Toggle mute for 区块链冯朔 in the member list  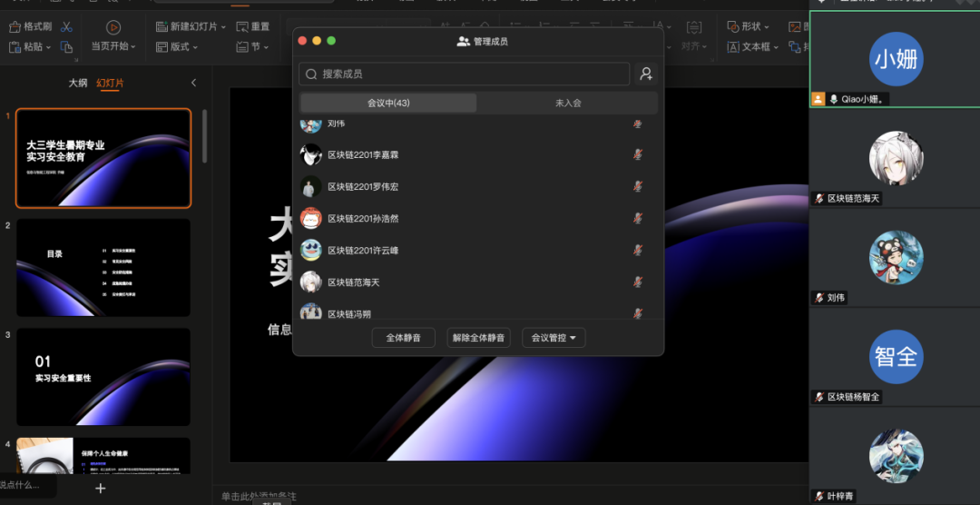[x=638, y=313]
